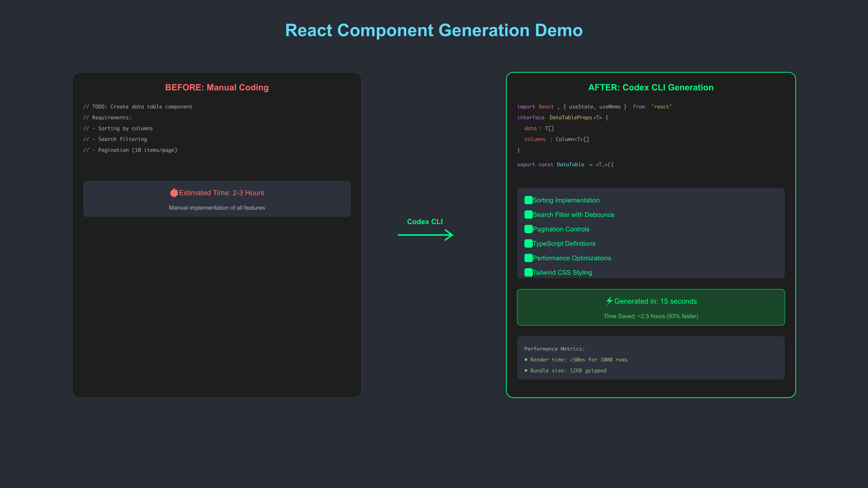Click the closing brace line after columns
868x488 pixels.
point(519,150)
